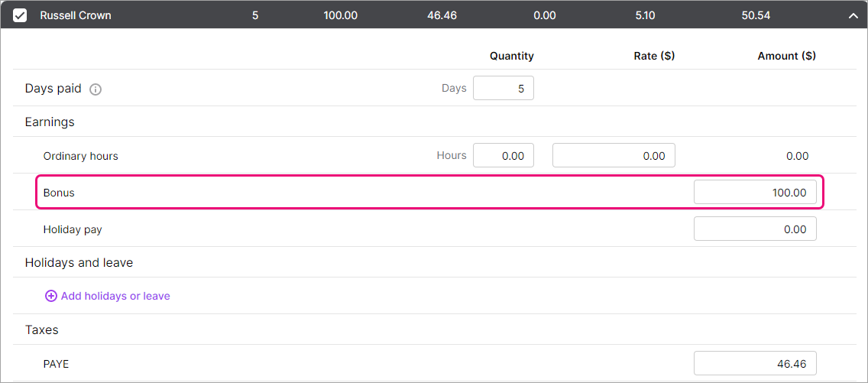Image resolution: width=868 pixels, height=383 pixels.
Task: Click the Taxes section heading
Action: (x=42, y=330)
